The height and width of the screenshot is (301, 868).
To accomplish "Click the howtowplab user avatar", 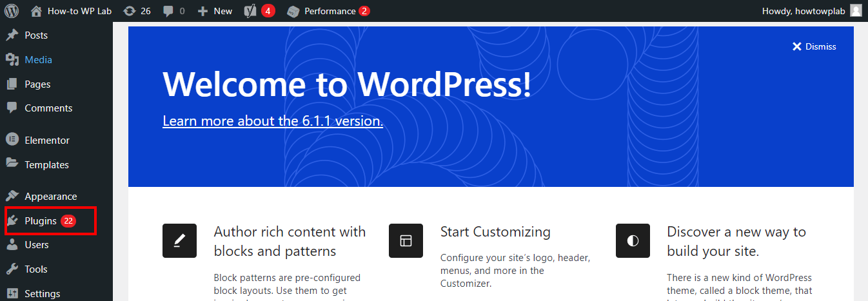I will click(855, 11).
